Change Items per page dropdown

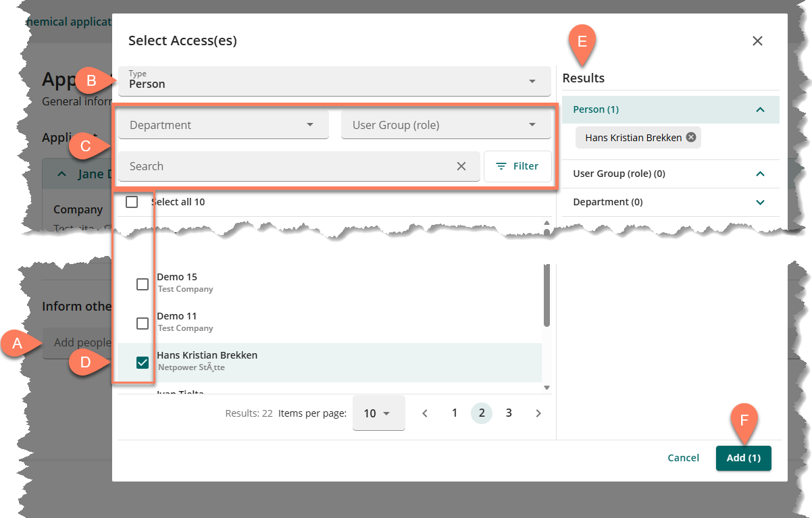pos(378,413)
